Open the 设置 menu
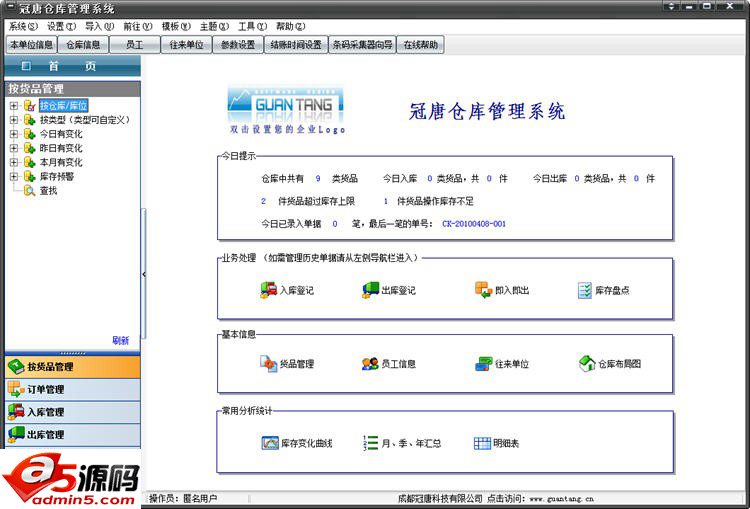 pos(61,26)
